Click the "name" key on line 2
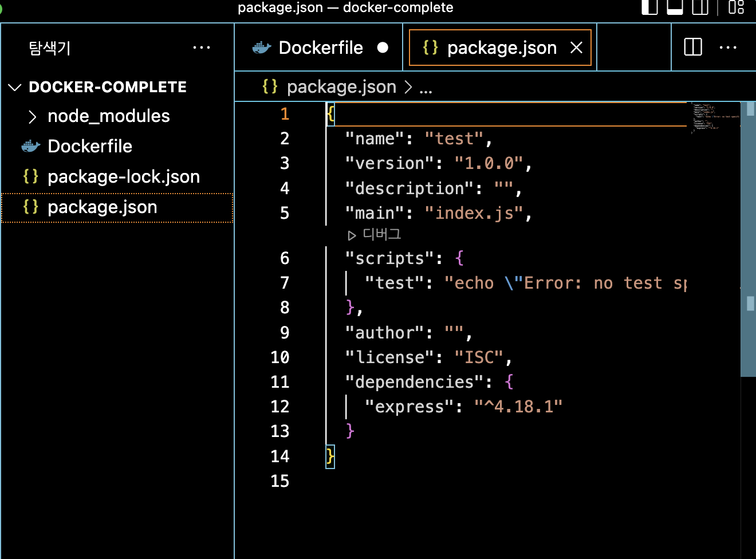 click(375, 139)
